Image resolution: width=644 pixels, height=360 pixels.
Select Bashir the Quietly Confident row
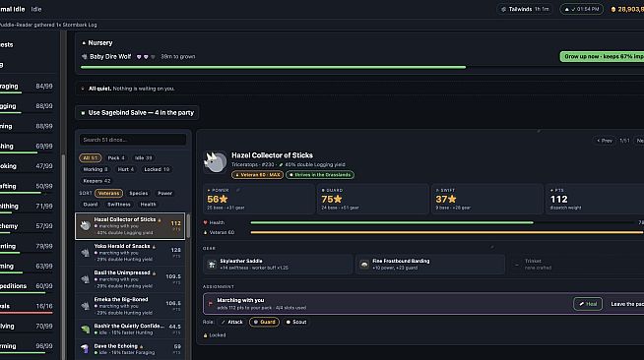coord(130,330)
